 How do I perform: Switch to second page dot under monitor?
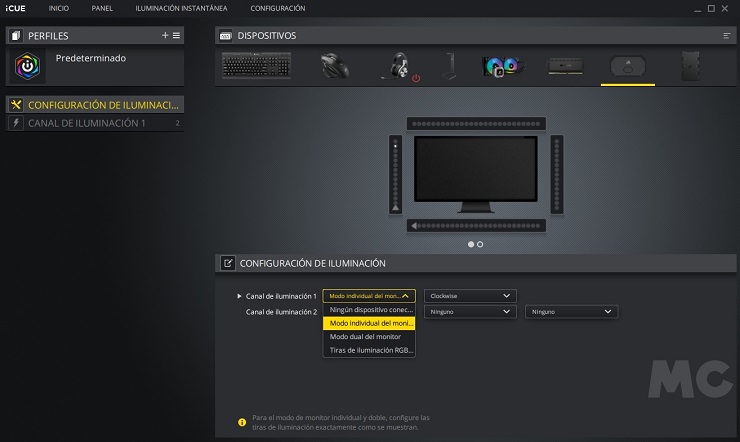(x=480, y=244)
